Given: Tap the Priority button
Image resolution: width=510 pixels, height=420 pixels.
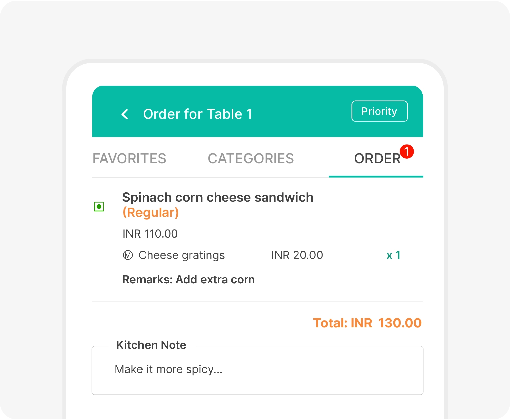Looking at the screenshot, I should (379, 111).
